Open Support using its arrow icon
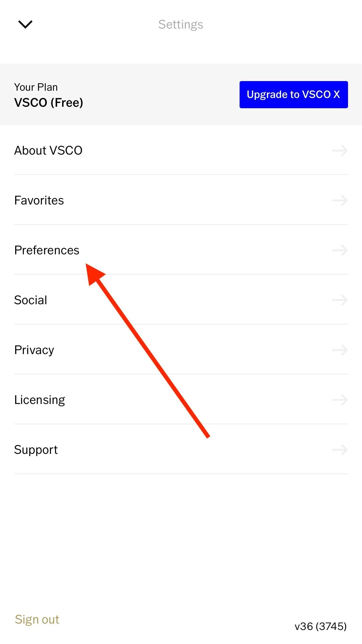 tap(340, 449)
